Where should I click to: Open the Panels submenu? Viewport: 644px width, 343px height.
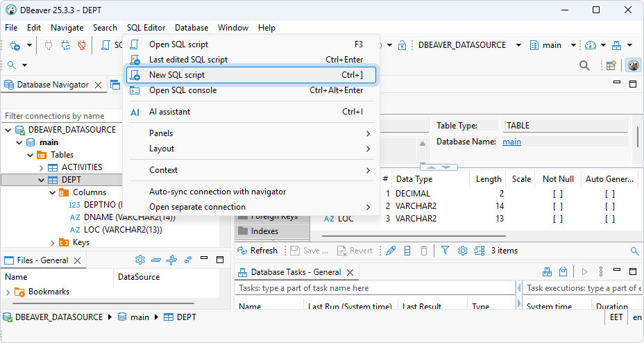click(251, 133)
